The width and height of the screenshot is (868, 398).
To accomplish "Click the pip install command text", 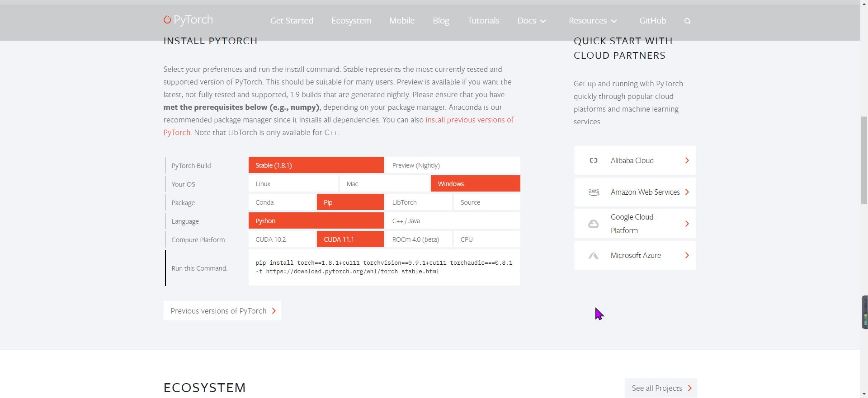I will (384, 267).
